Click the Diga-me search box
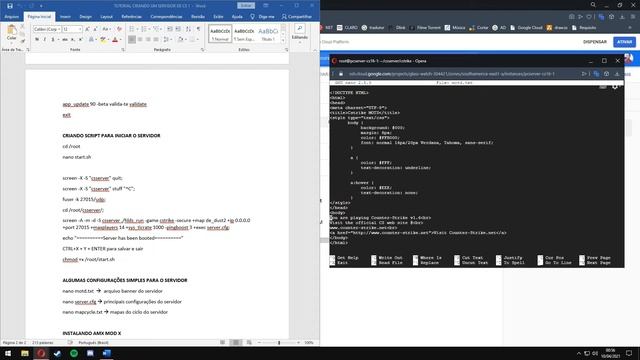This screenshot has height=360, width=640. [262, 17]
